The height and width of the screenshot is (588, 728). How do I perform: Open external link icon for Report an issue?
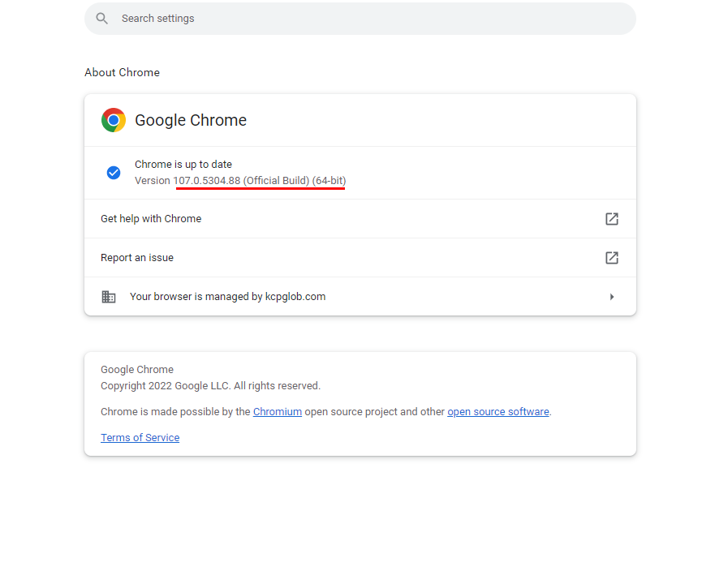pyautogui.click(x=612, y=258)
